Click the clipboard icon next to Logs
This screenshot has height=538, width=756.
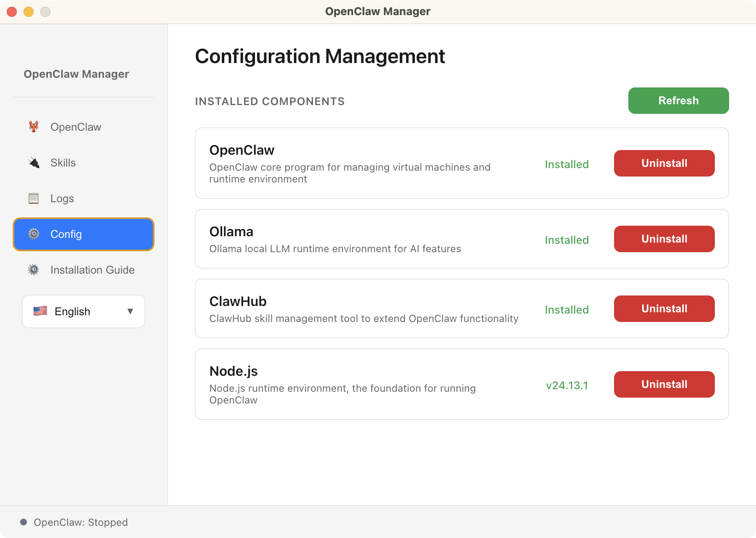(x=34, y=198)
